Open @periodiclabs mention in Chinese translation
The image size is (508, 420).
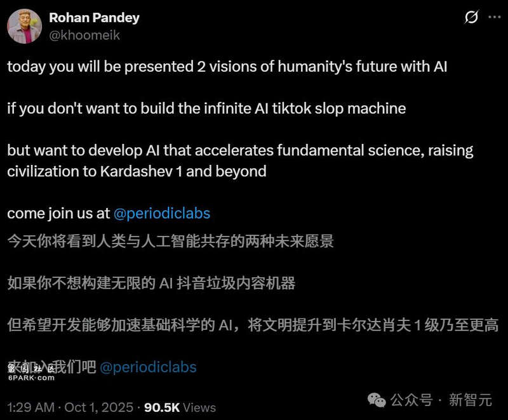(149, 367)
